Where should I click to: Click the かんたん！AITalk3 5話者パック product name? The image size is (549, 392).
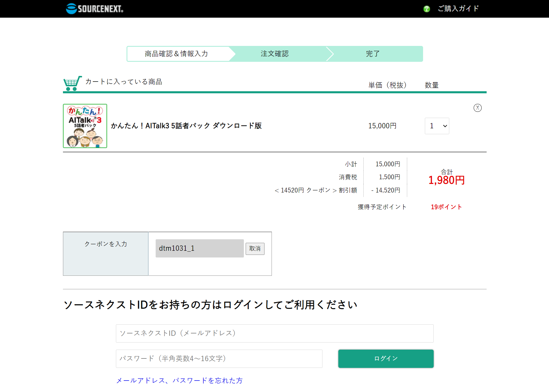coord(186,126)
